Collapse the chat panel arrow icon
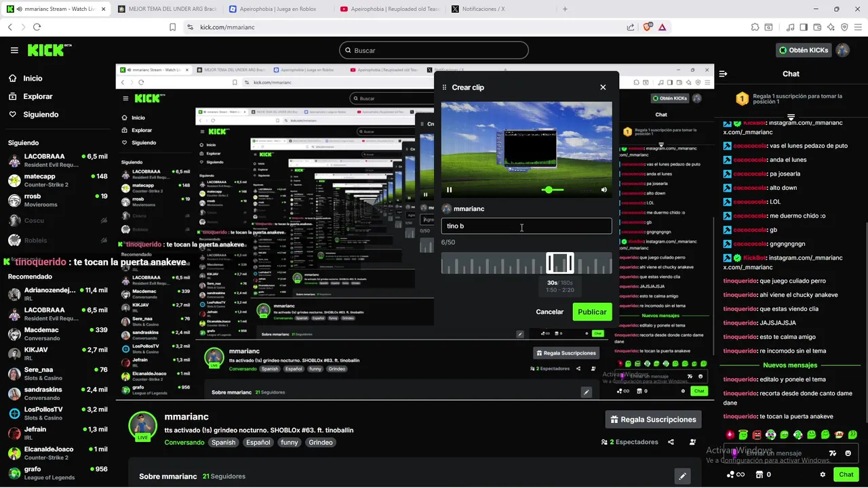 (723, 74)
